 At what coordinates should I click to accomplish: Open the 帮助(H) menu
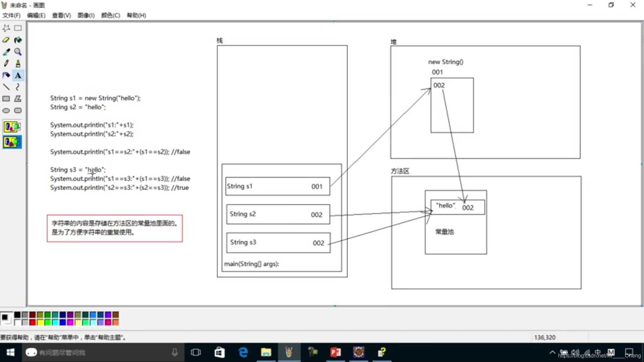pos(136,15)
